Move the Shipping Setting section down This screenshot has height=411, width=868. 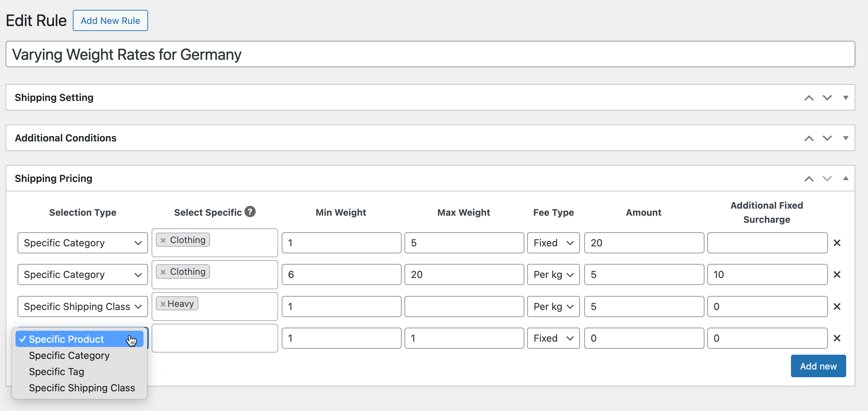point(827,97)
